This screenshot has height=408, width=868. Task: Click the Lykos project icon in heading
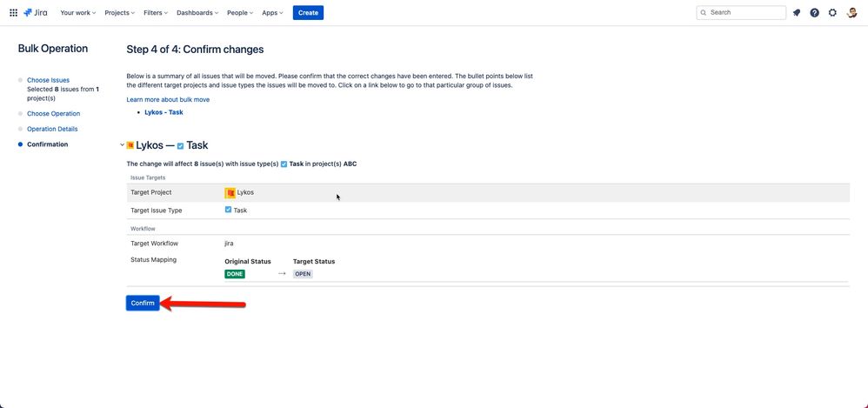coord(130,145)
